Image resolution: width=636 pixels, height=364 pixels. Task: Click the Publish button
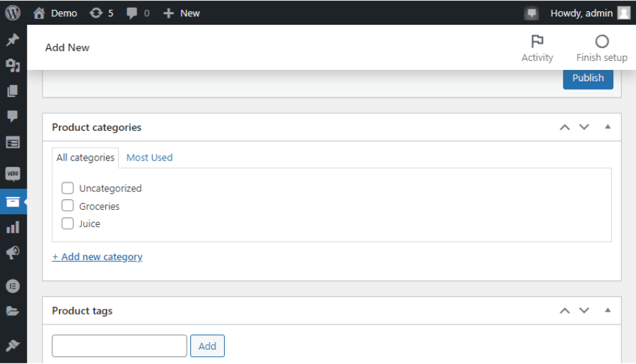point(588,78)
